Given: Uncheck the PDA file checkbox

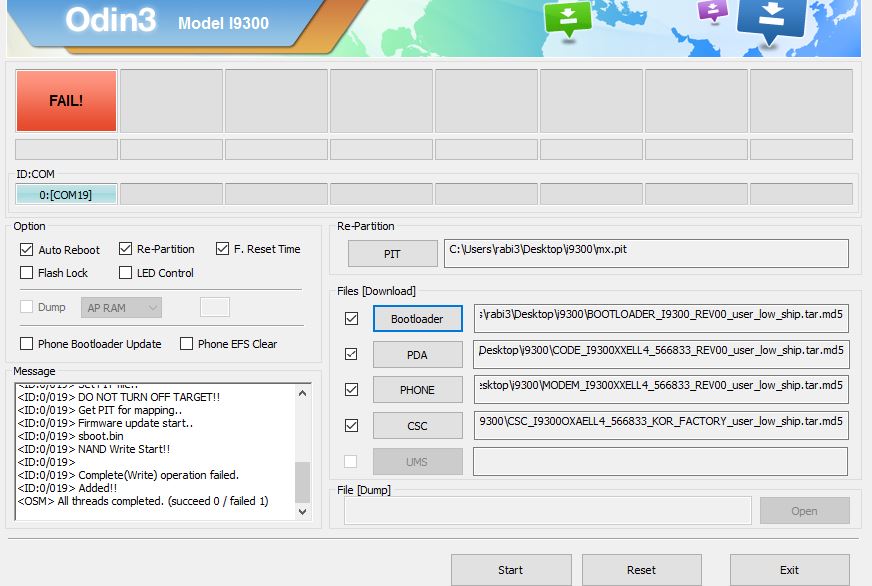Looking at the screenshot, I should [351, 354].
